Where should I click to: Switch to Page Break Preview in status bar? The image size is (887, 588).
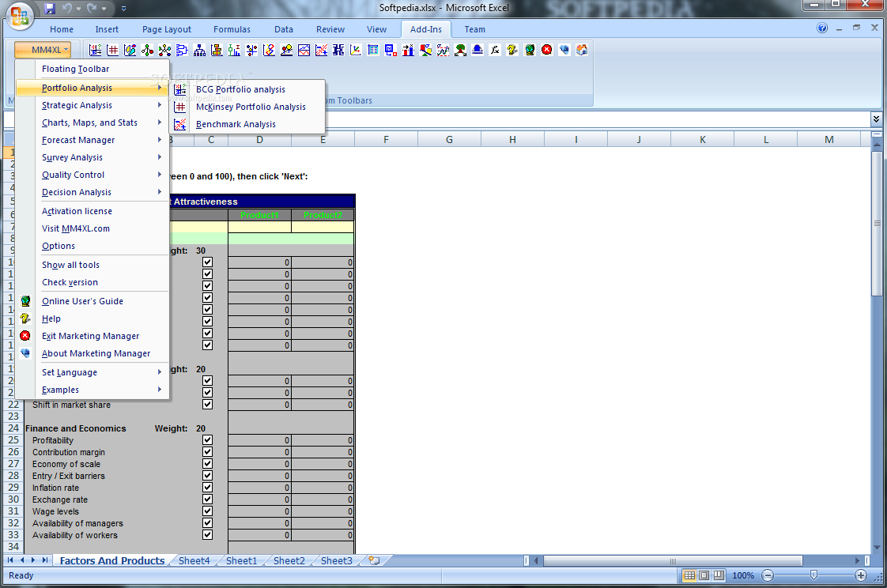719,575
